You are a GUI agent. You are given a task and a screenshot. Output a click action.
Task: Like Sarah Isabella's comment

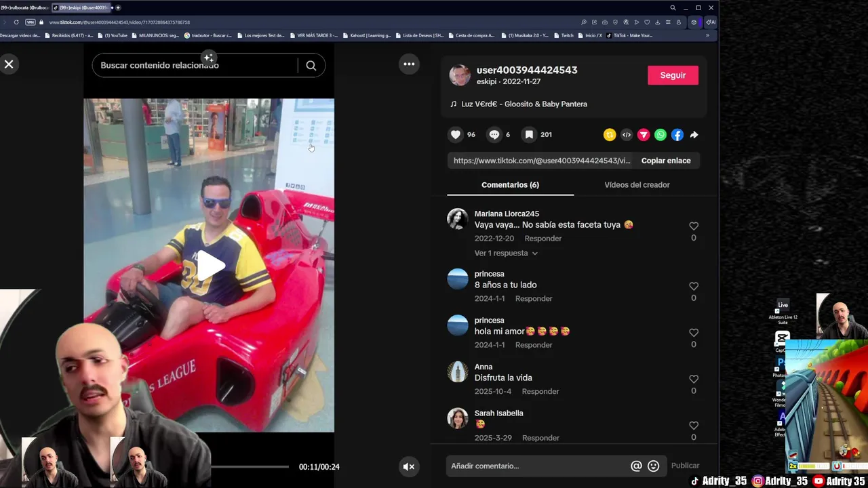(x=693, y=426)
